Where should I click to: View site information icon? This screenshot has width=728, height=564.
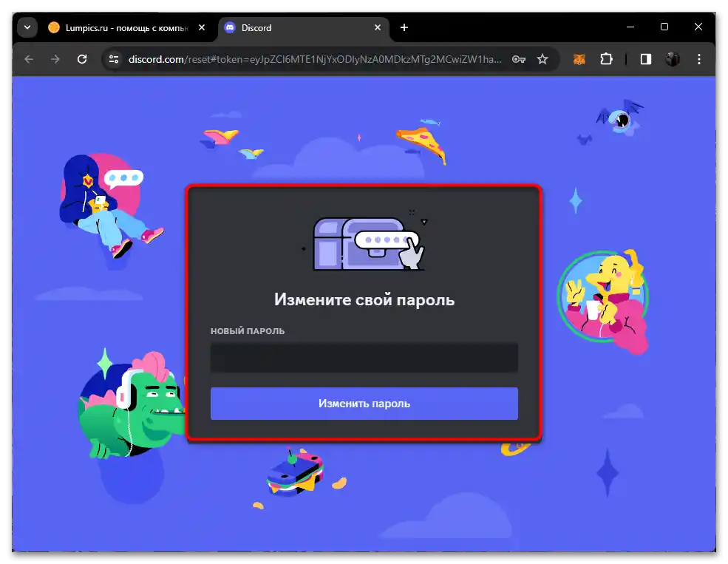(114, 59)
